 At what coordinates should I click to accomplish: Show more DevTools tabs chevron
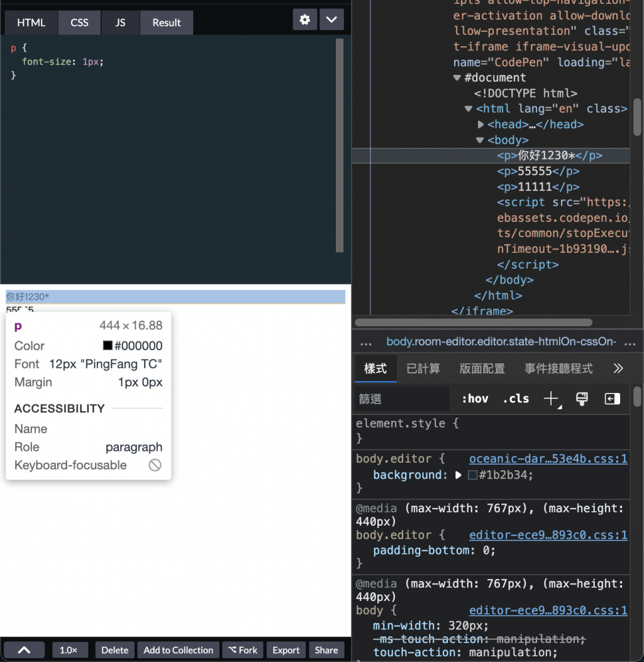pos(618,368)
